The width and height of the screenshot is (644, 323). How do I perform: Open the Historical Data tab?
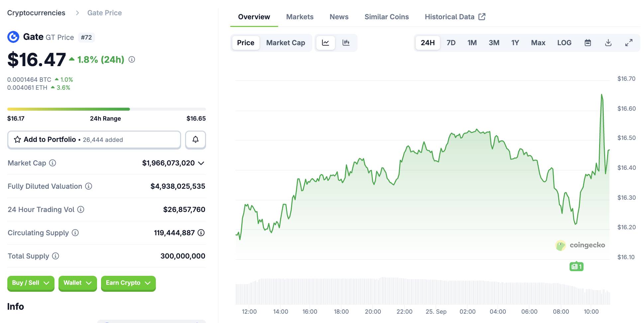pyautogui.click(x=455, y=17)
